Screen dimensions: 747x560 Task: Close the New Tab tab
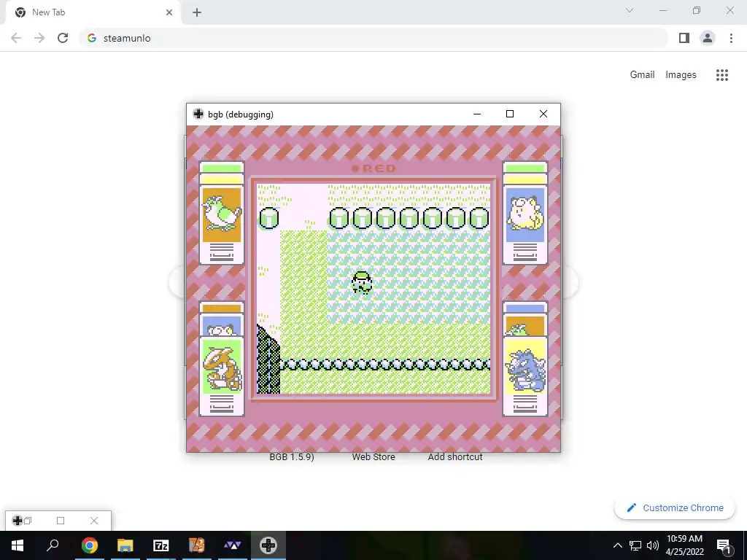click(x=169, y=12)
